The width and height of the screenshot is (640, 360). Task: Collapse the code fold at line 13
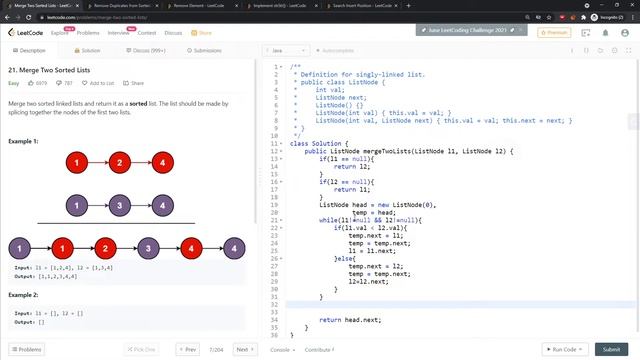pyautogui.click(x=281, y=159)
